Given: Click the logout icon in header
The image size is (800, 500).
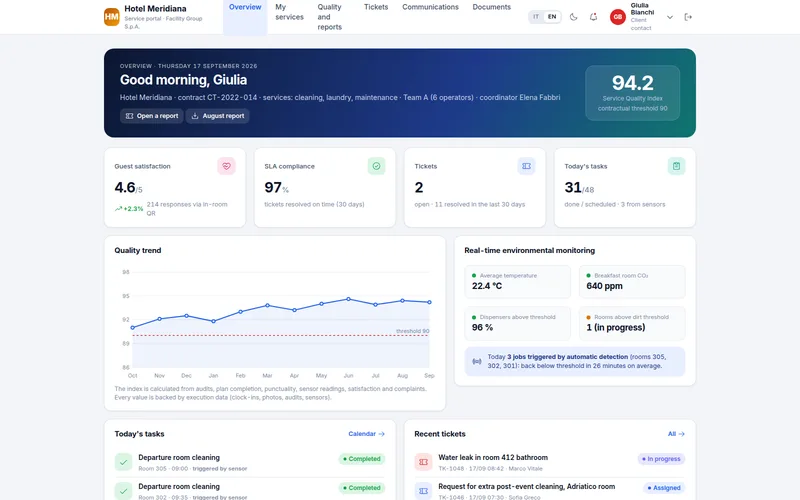Looking at the screenshot, I should coord(688,17).
